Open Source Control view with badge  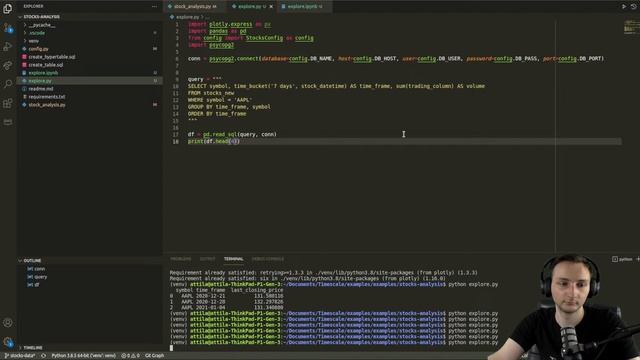pos(7,28)
